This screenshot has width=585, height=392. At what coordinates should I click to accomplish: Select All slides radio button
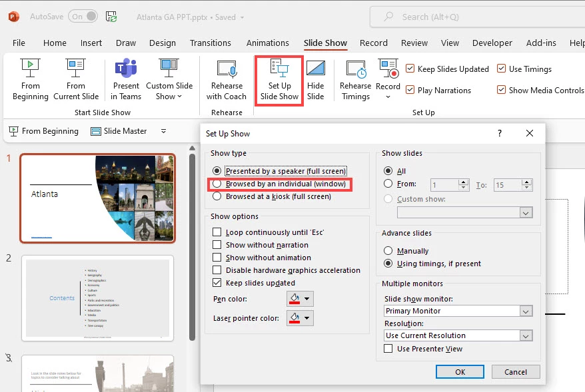tap(388, 171)
